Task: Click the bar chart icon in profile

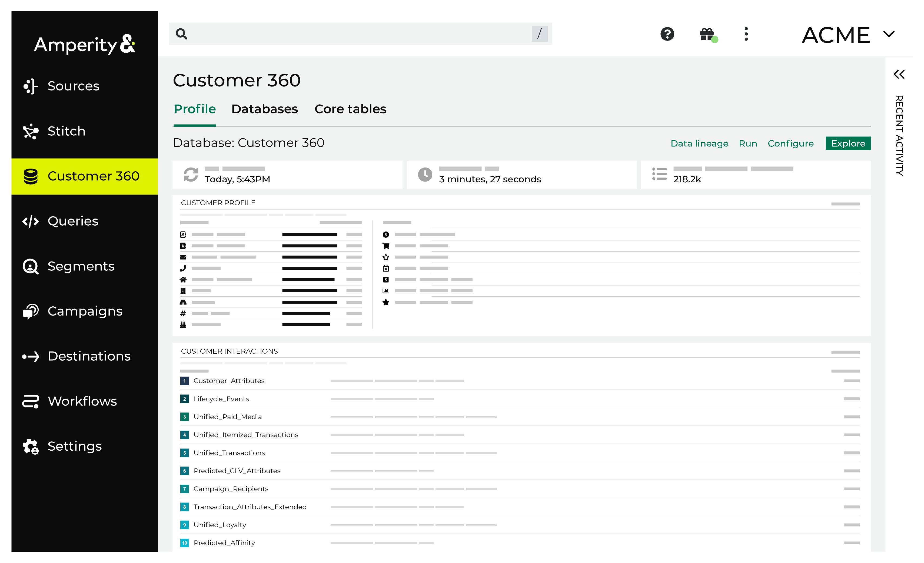Action: (x=385, y=291)
